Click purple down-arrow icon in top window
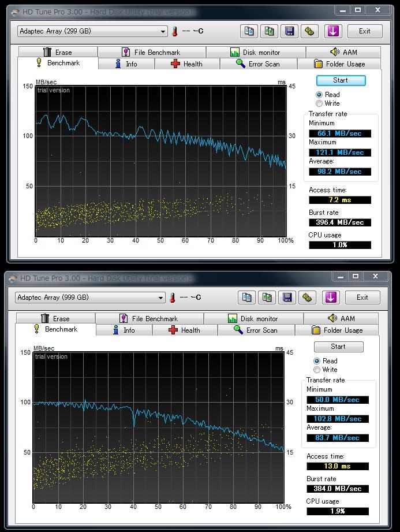Image resolution: width=400 pixels, height=532 pixels. (x=333, y=31)
